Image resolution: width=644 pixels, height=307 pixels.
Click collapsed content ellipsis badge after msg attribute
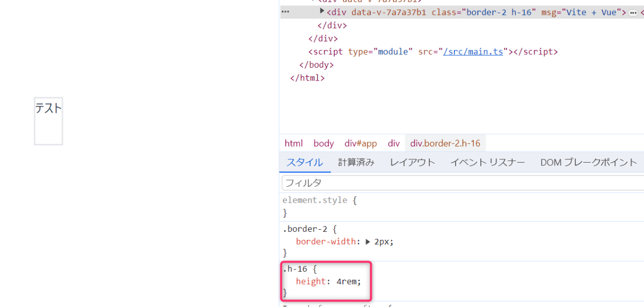pyautogui.click(x=633, y=12)
